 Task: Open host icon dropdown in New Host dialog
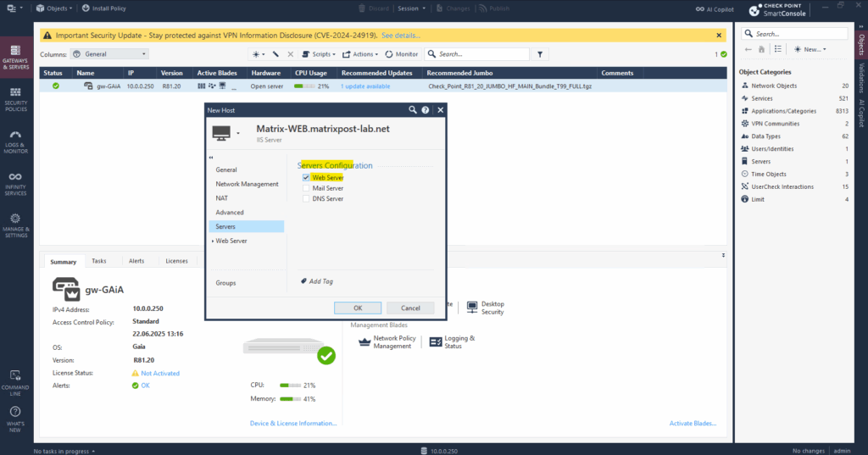pyautogui.click(x=238, y=133)
